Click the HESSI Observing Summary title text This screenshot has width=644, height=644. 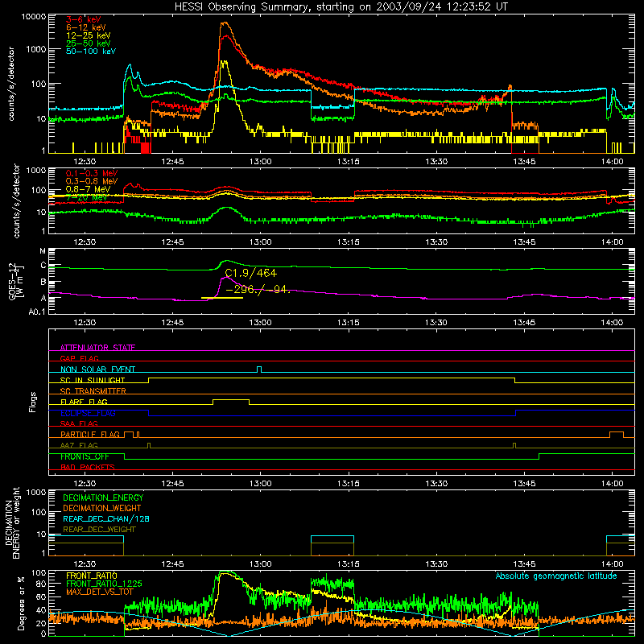pyautogui.click(x=341, y=6)
